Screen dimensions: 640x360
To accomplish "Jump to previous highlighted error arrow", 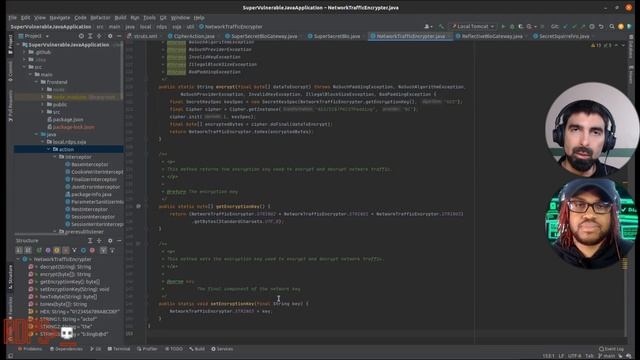I will click(616, 45).
